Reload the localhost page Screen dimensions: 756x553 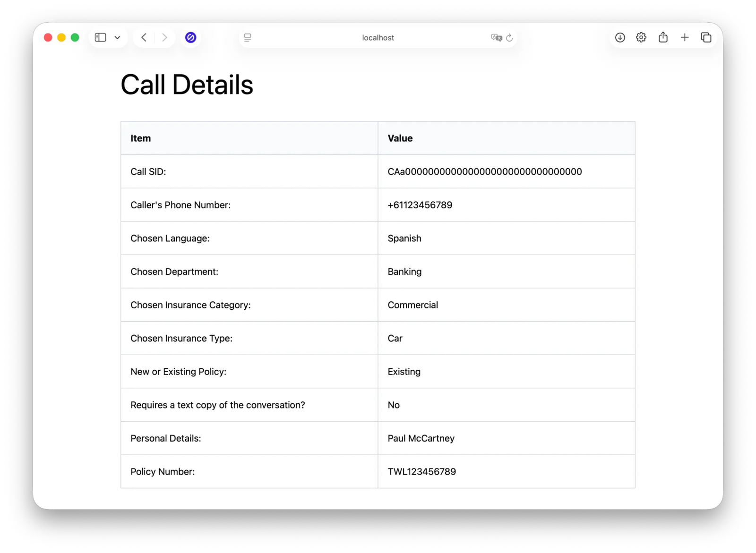click(509, 38)
